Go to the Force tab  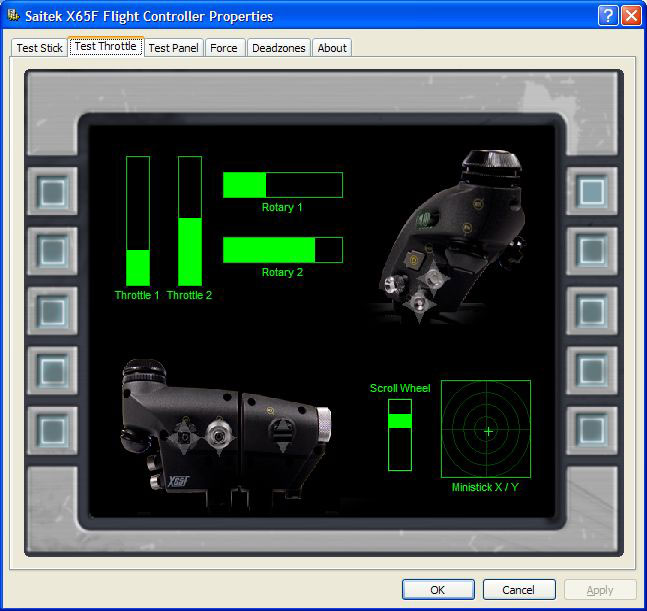click(224, 48)
